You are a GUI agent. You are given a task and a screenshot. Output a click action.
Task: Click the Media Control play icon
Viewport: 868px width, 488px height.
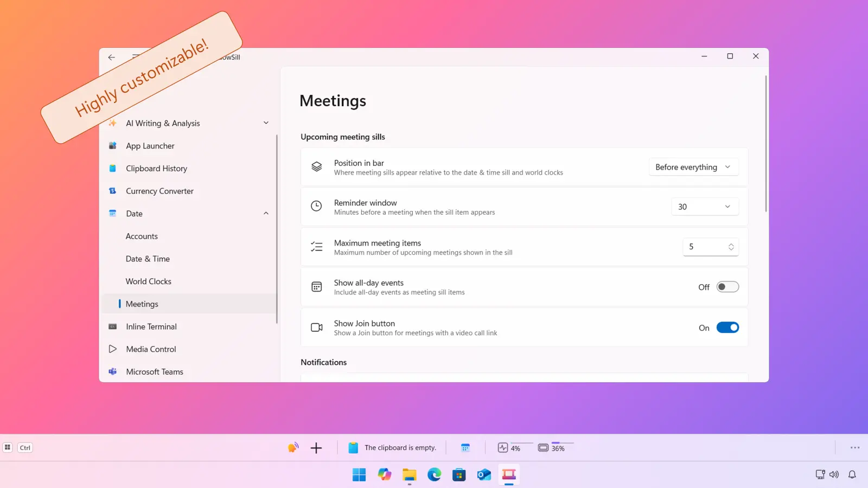(113, 349)
